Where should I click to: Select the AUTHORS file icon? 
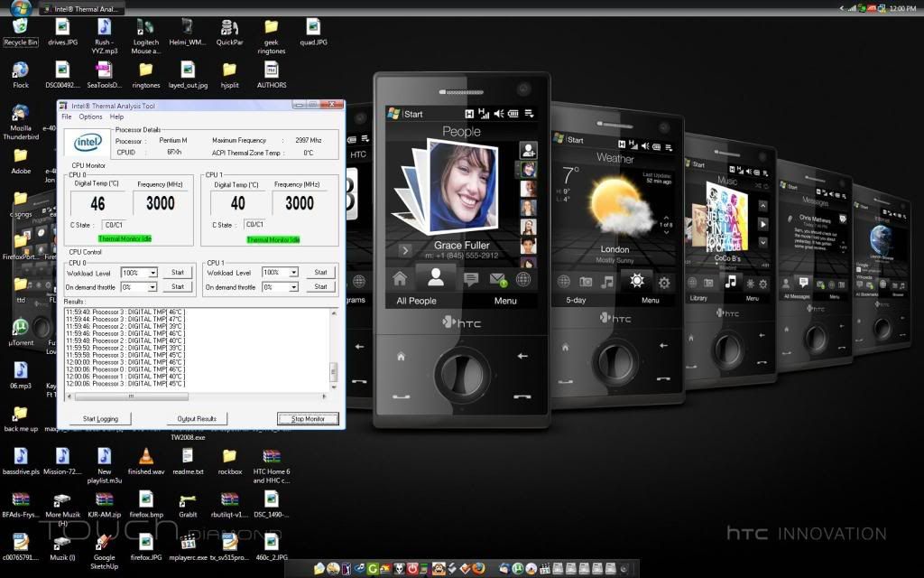pos(271,76)
